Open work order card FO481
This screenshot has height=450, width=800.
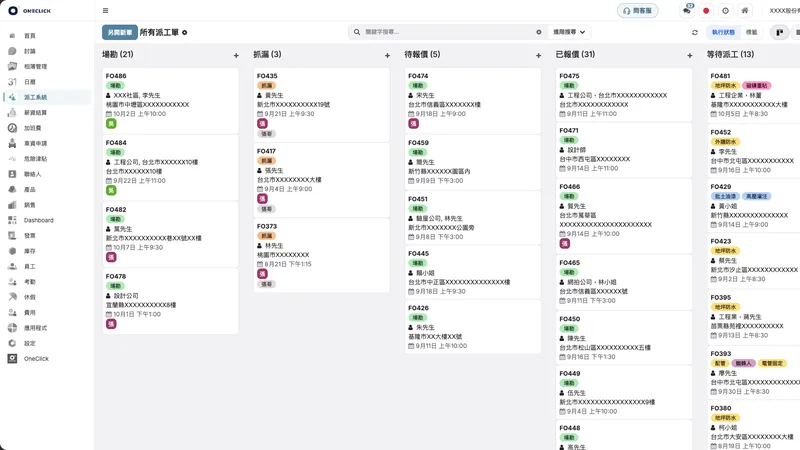[x=755, y=95]
